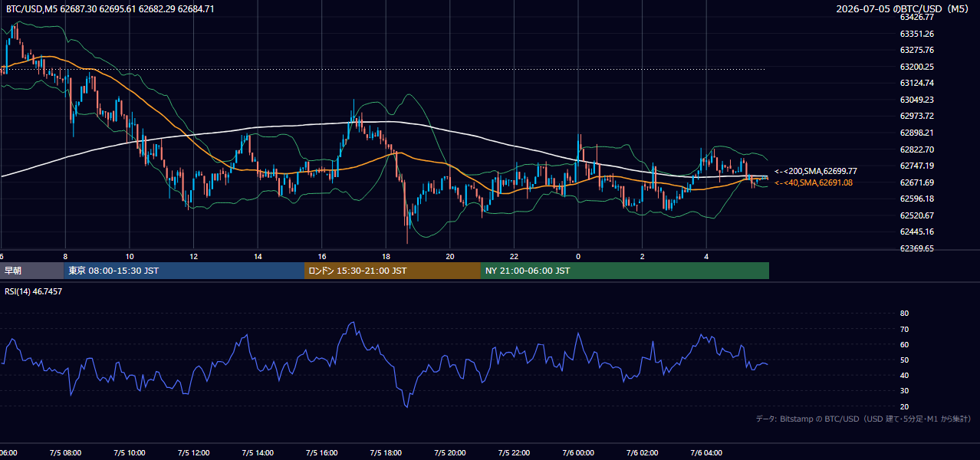
Task: Click RSI scale level 20
Action: (x=904, y=406)
